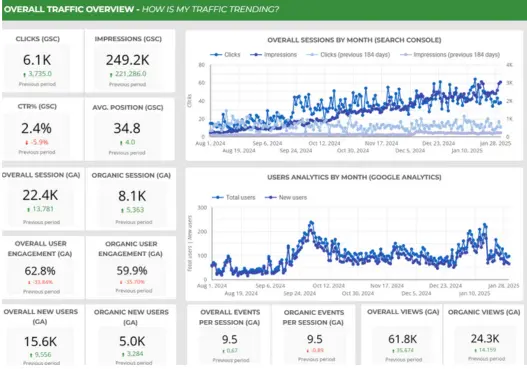Viewport: 527px width, 369px height.
Task: Toggle the Clicks (previous 184 days) legend entry
Action: coord(349,54)
